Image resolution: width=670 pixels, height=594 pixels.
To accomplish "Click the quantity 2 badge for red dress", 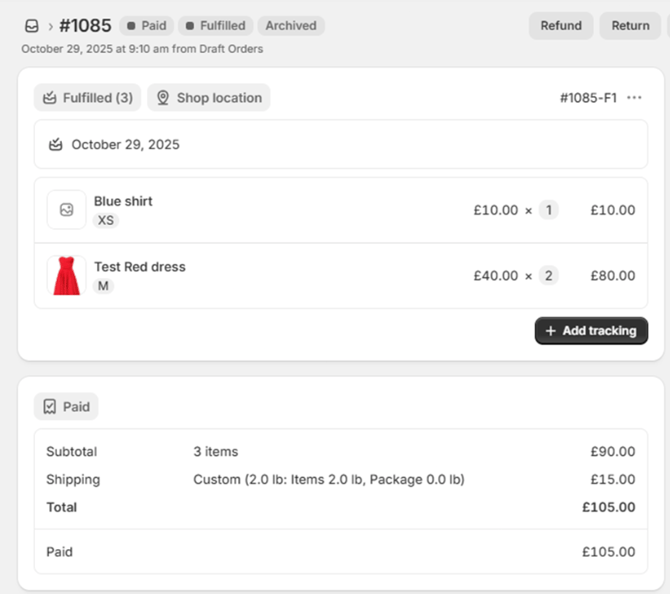I will (x=549, y=276).
